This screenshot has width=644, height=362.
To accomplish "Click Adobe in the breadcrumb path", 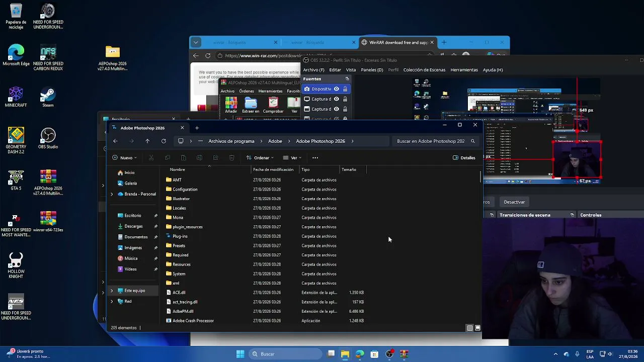I will 275,141.
